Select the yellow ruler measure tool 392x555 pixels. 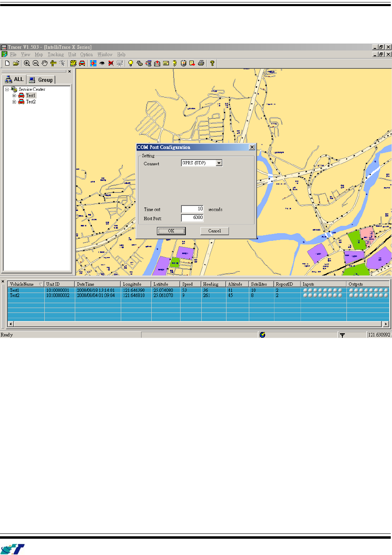(x=53, y=63)
